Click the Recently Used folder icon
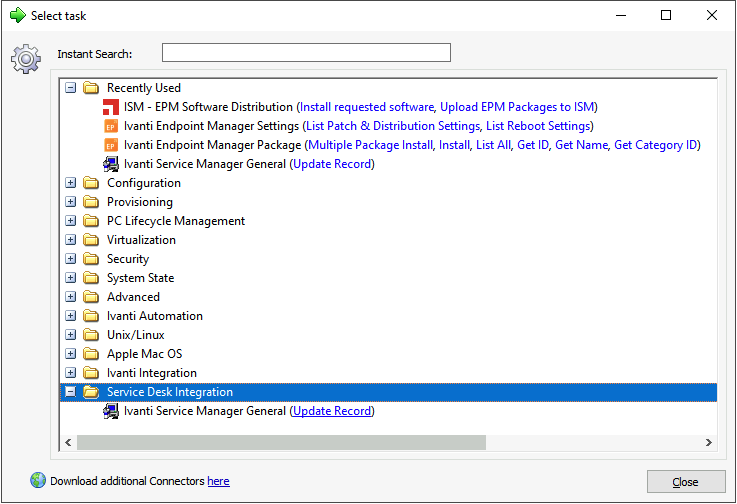The image size is (737, 504). [91, 88]
